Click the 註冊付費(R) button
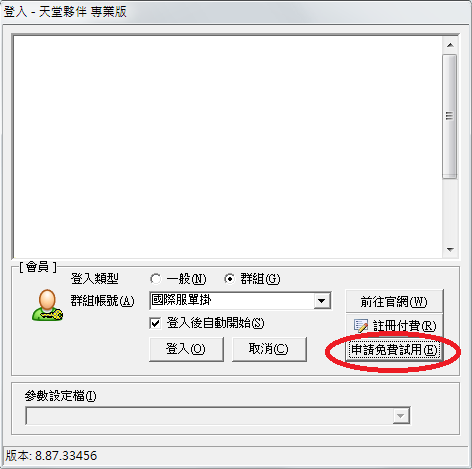The height and width of the screenshot is (469, 472). (394, 326)
